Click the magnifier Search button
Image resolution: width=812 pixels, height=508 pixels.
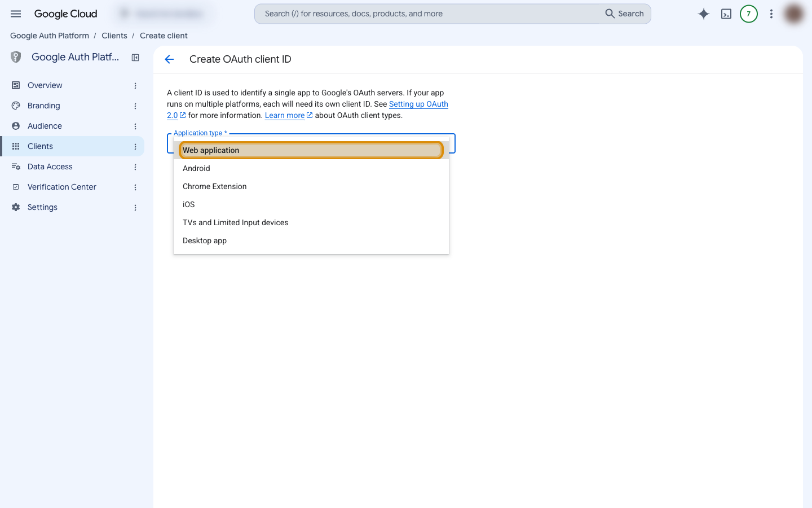(x=624, y=14)
